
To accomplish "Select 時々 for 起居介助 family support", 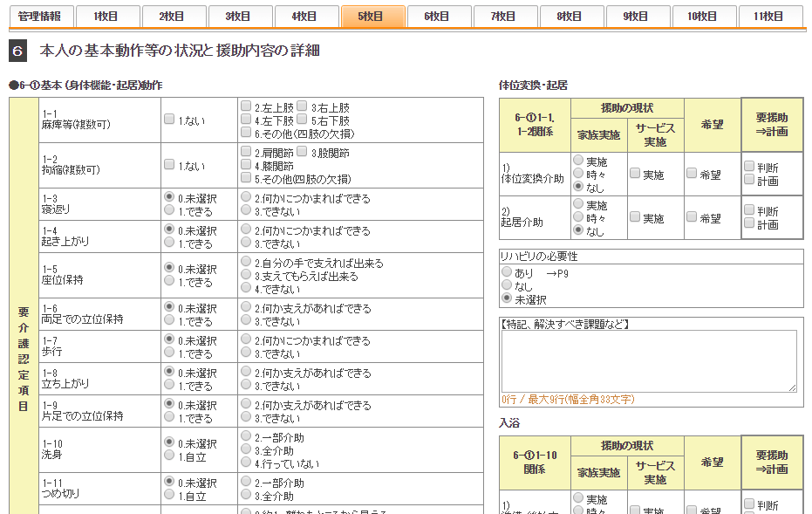I will click(578, 219).
